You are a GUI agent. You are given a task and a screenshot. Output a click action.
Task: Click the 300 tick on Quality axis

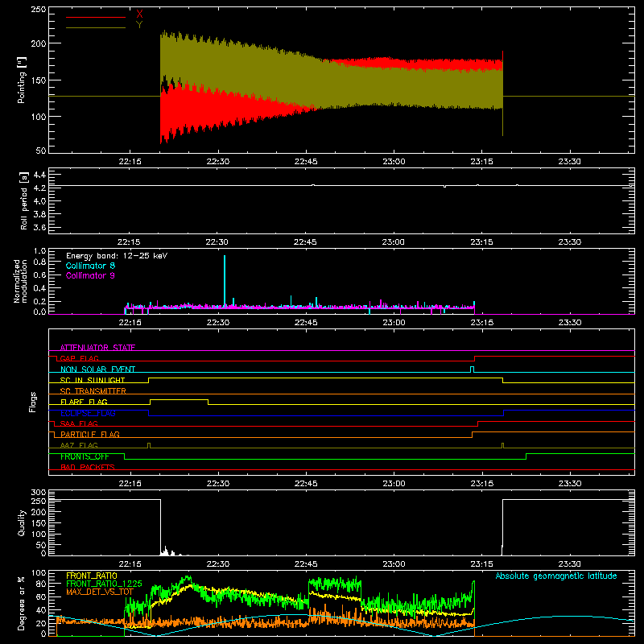click(x=39, y=492)
